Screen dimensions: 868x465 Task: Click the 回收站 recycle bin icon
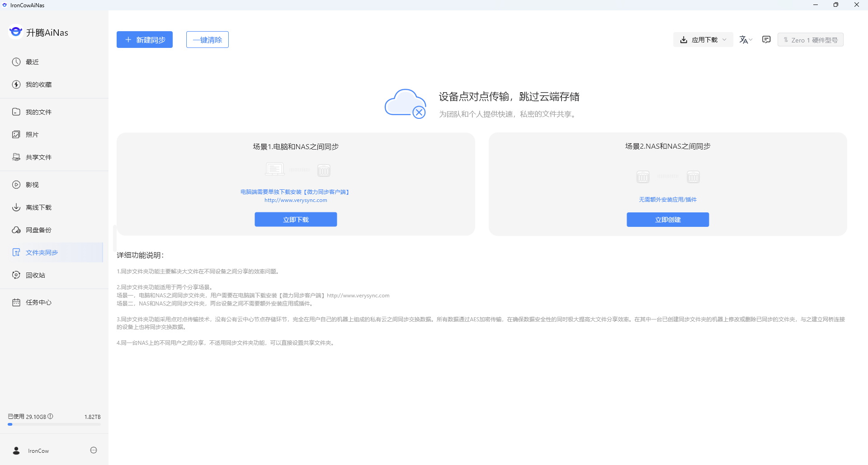16,275
